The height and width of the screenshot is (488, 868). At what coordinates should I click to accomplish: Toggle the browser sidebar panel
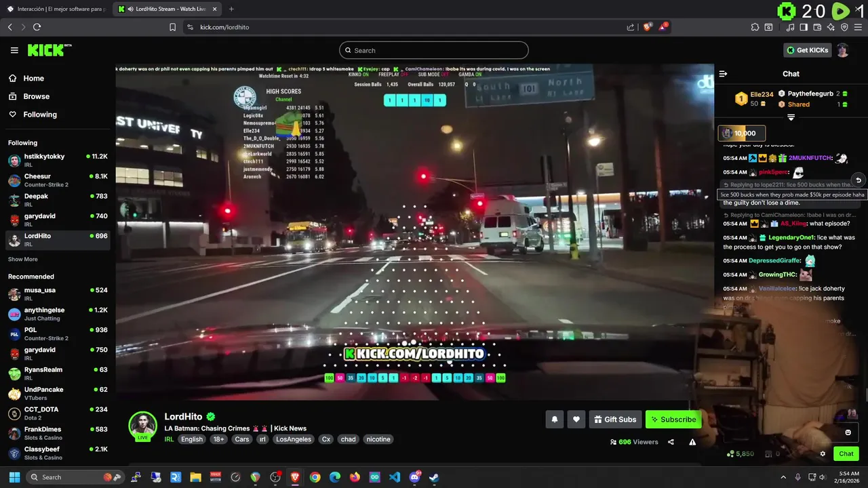click(804, 27)
